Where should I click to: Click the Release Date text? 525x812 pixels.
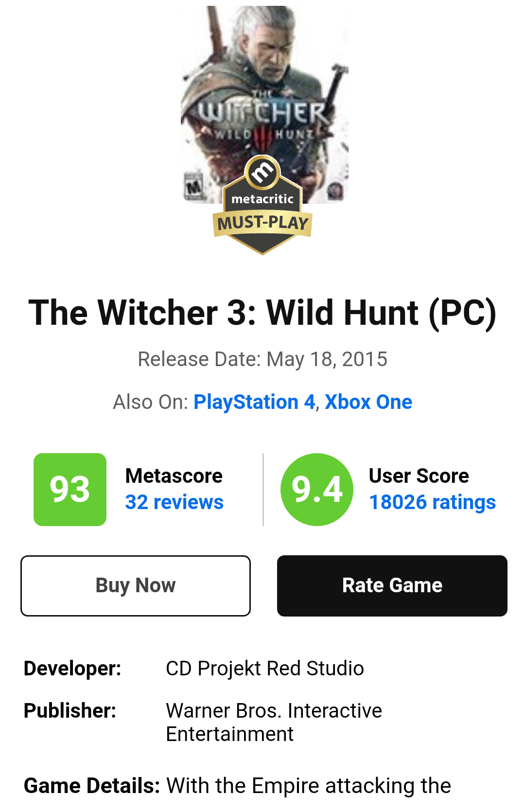(x=262, y=359)
